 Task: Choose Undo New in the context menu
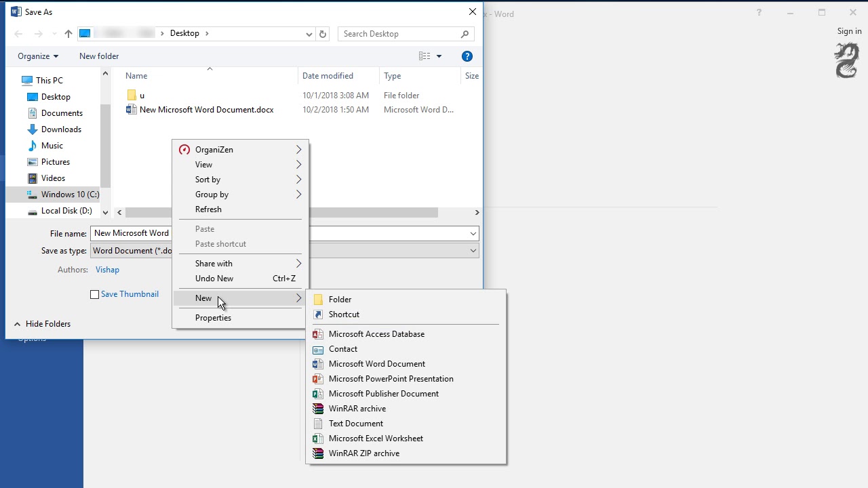tap(241, 279)
